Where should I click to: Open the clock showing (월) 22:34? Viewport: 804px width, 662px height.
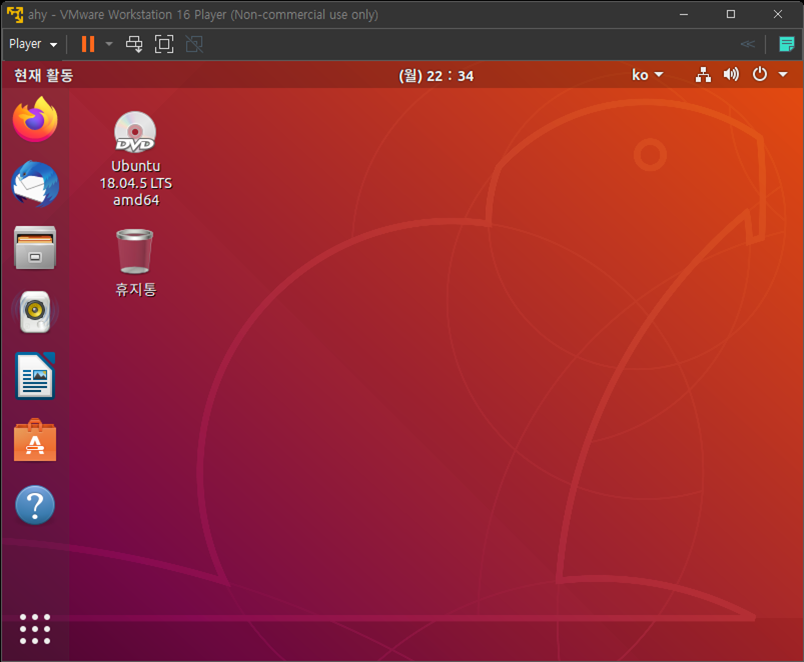click(x=436, y=76)
